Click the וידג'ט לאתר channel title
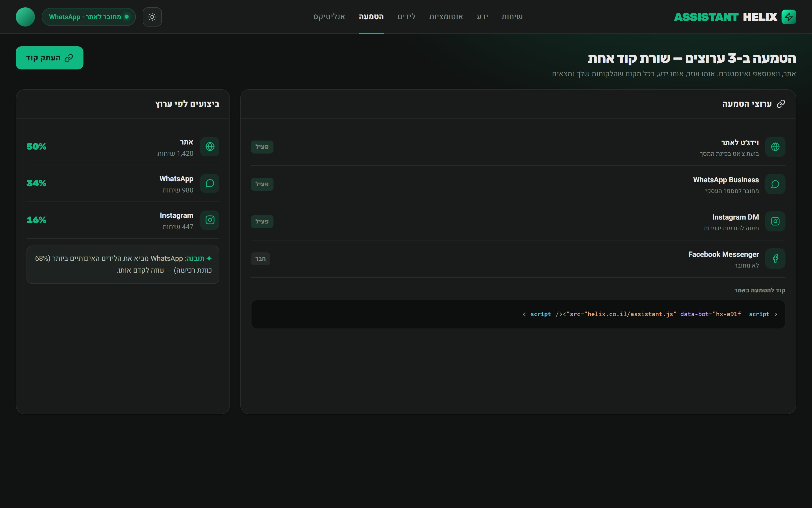Image resolution: width=812 pixels, height=508 pixels. pyautogui.click(x=740, y=143)
